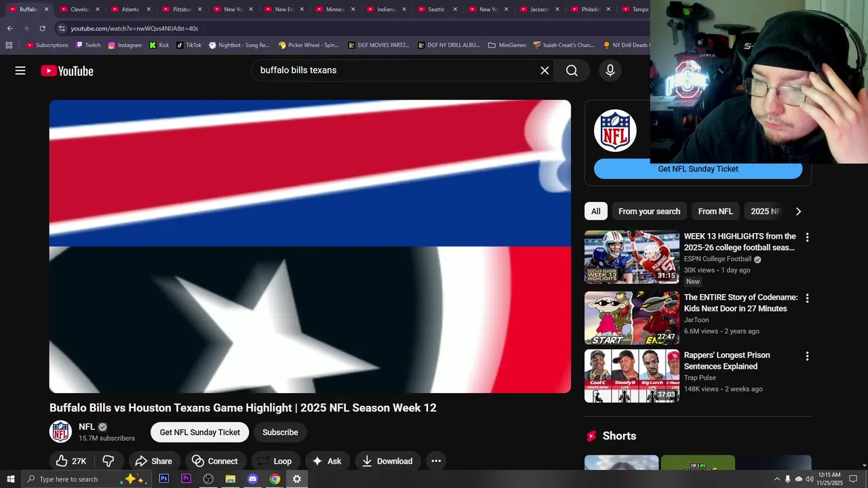Open Rappers' Longest Prison Sentences thumbnail
Image resolution: width=868 pixels, height=488 pixels.
click(631, 376)
